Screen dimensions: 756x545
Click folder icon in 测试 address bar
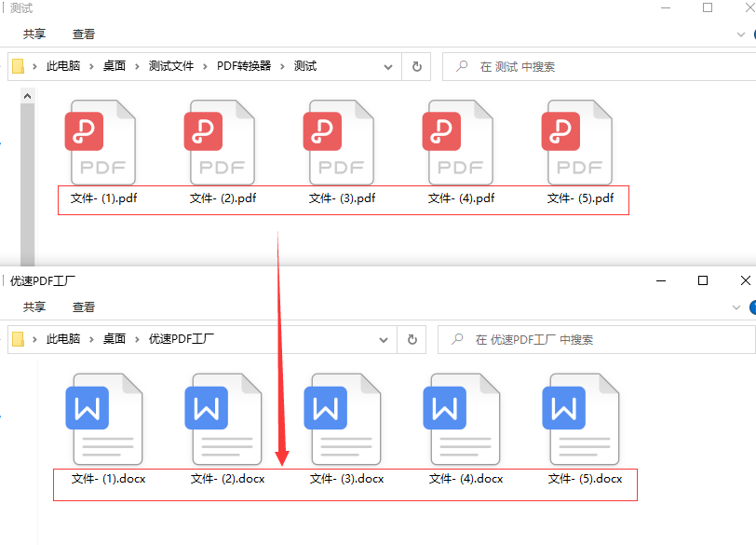pyautogui.click(x=19, y=67)
